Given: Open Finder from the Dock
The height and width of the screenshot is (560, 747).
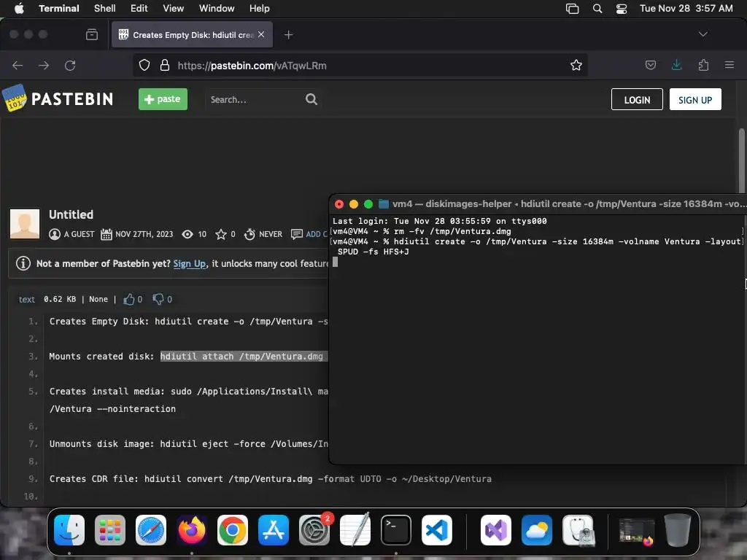Looking at the screenshot, I should [x=69, y=530].
